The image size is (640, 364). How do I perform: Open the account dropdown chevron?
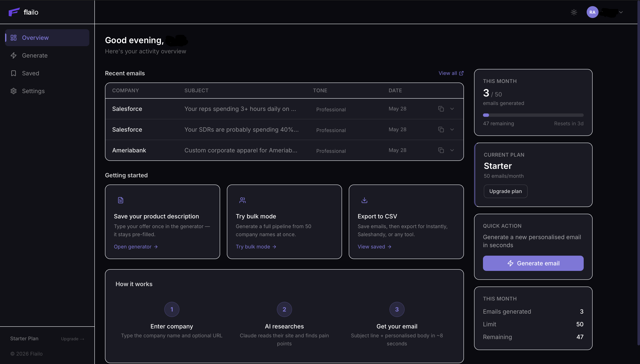click(621, 12)
